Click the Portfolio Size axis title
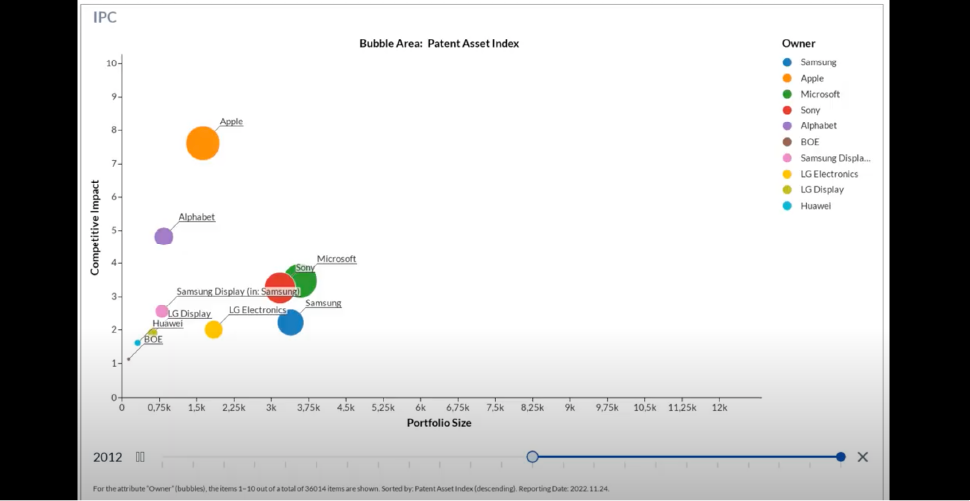The image size is (970, 501). 439,423
